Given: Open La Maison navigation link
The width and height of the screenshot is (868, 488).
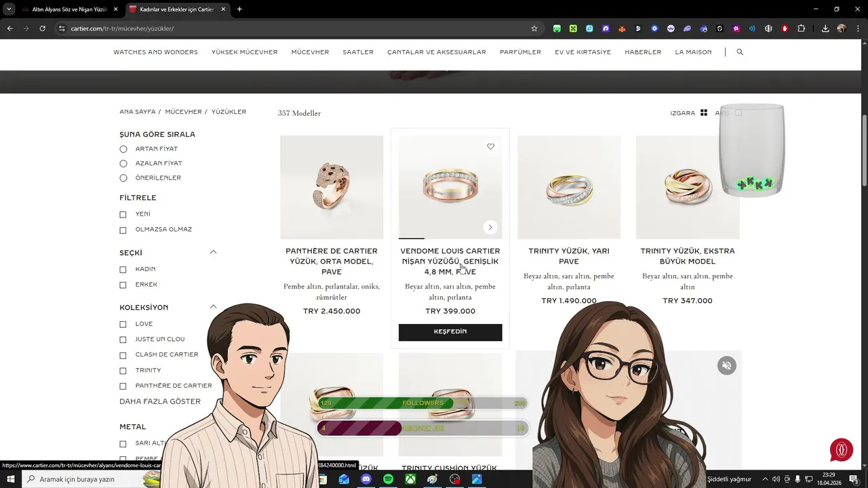Looking at the screenshot, I should point(693,52).
